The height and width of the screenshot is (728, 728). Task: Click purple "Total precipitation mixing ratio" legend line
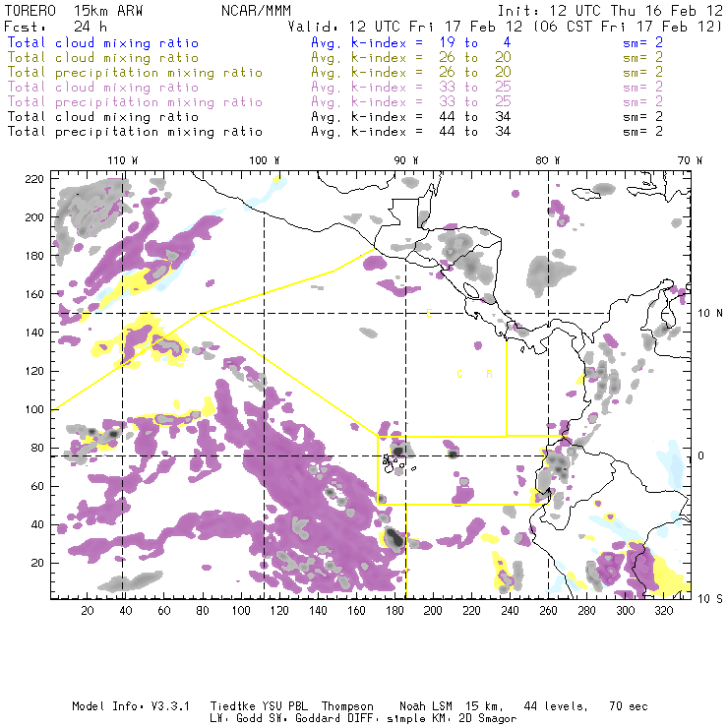[x=135, y=102]
